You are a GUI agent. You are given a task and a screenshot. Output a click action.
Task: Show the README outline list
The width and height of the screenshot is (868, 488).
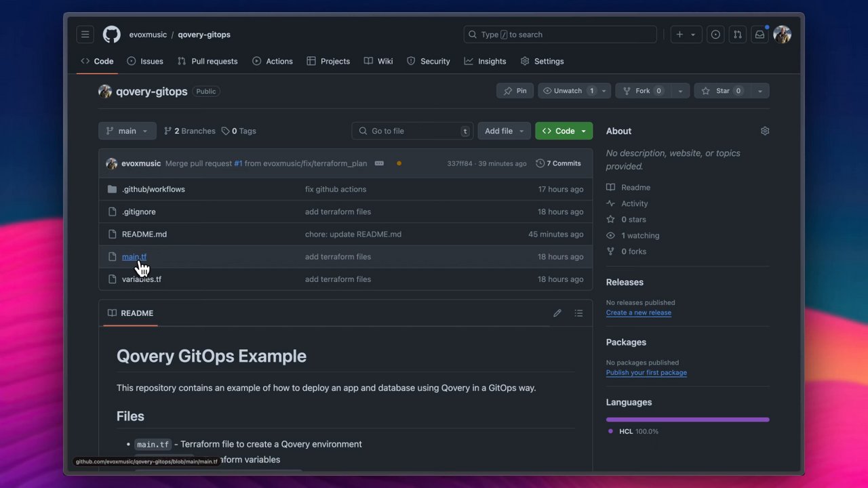[x=578, y=313]
